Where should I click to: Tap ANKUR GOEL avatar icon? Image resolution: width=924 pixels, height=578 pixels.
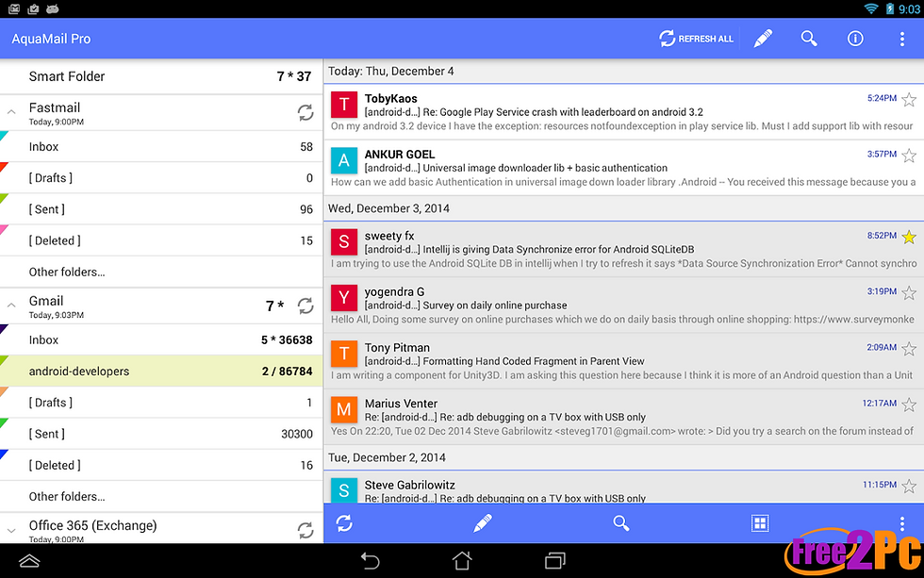(x=344, y=161)
